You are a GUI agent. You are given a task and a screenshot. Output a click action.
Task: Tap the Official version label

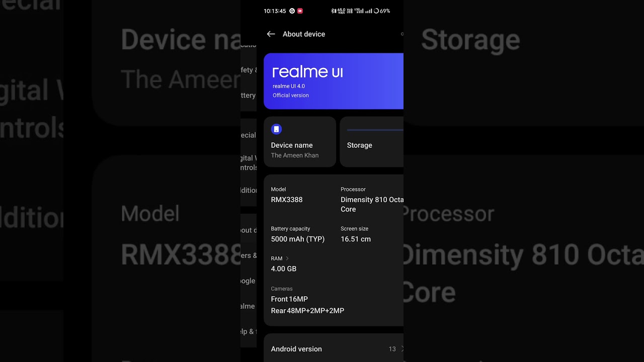pyautogui.click(x=291, y=95)
